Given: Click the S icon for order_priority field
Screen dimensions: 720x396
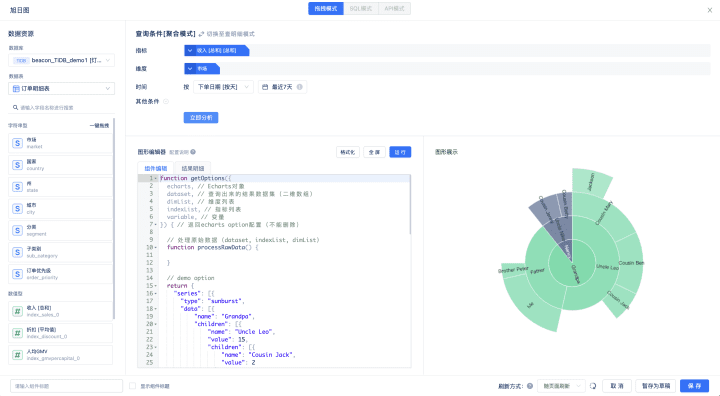Looking at the screenshot, I should coord(17,274).
